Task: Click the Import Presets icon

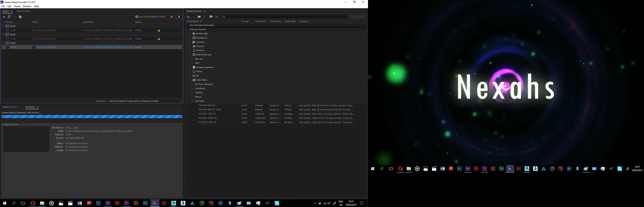Action: pos(211,17)
